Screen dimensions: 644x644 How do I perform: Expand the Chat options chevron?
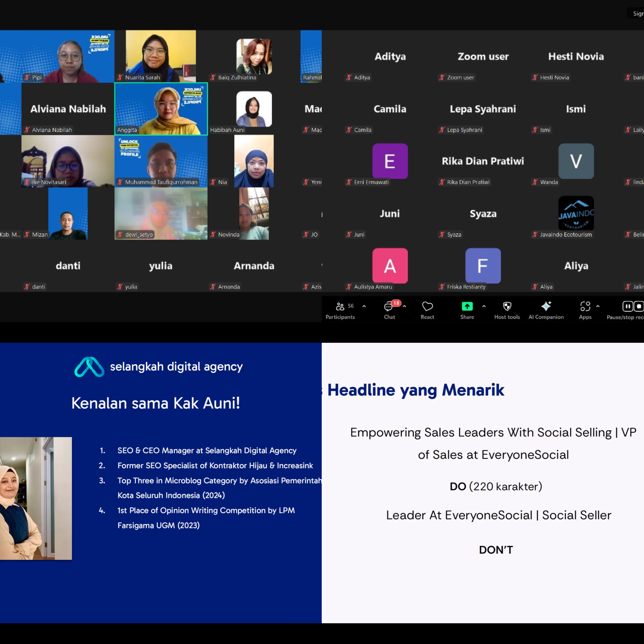coord(404,306)
